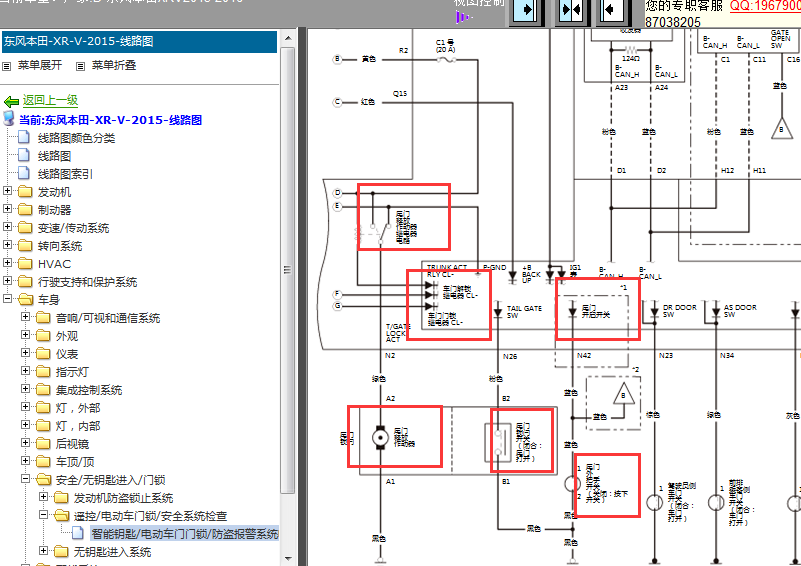Select the 智能钥匙/电动车门门锁/防盗报警系统 page
The height and width of the screenshot is (566, 801).
(184, 534)
